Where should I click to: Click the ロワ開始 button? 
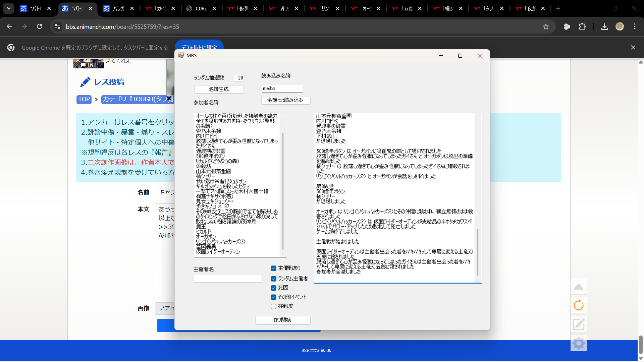coord(282,320)
